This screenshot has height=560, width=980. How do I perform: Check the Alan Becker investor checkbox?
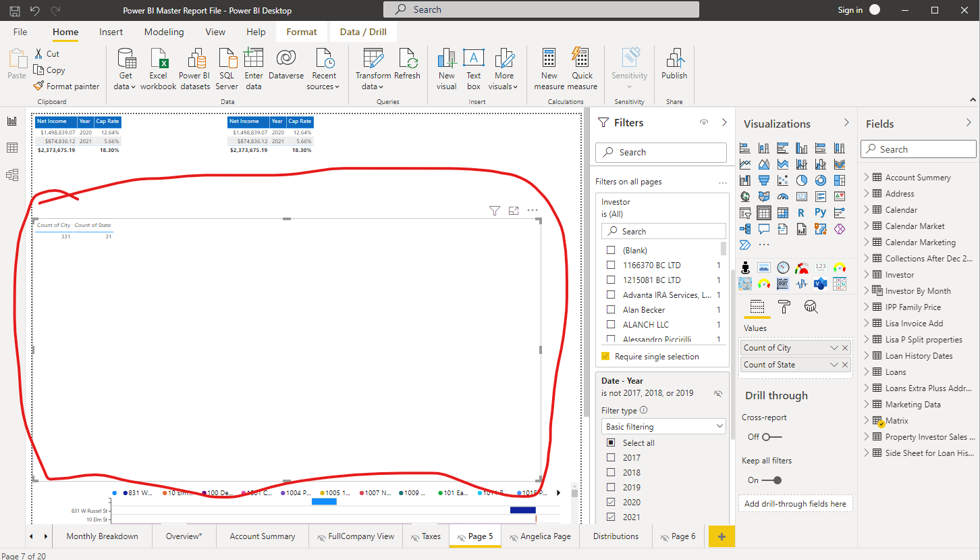click(x=611, y=309)
